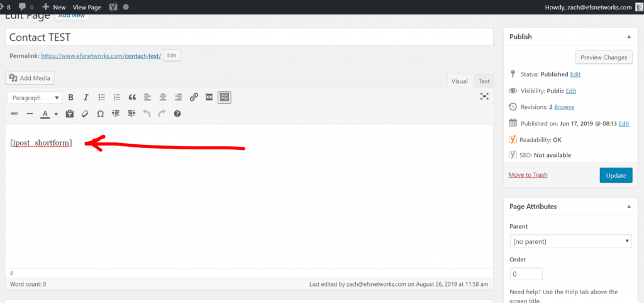Click New in the admin bar
This screenshot has height=303, width=644.
tap(54, 7)
